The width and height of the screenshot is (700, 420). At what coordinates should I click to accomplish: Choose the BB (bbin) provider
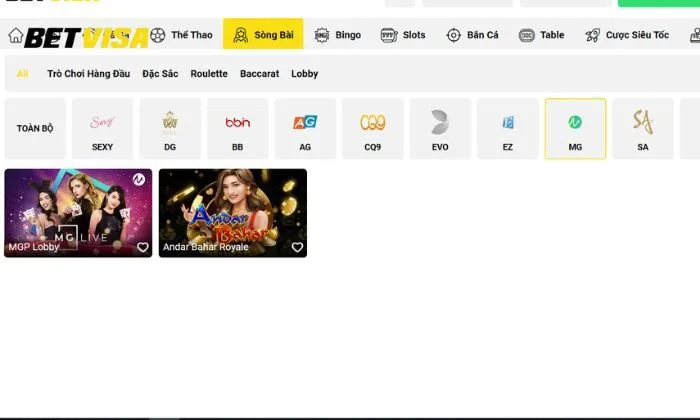click(237, 128)
